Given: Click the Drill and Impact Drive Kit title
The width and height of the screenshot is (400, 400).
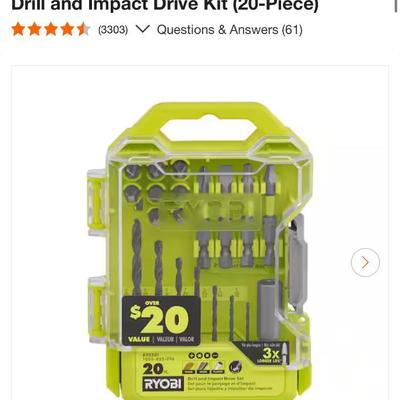Looking at the screenshot, I should click(x=165, y=6).
